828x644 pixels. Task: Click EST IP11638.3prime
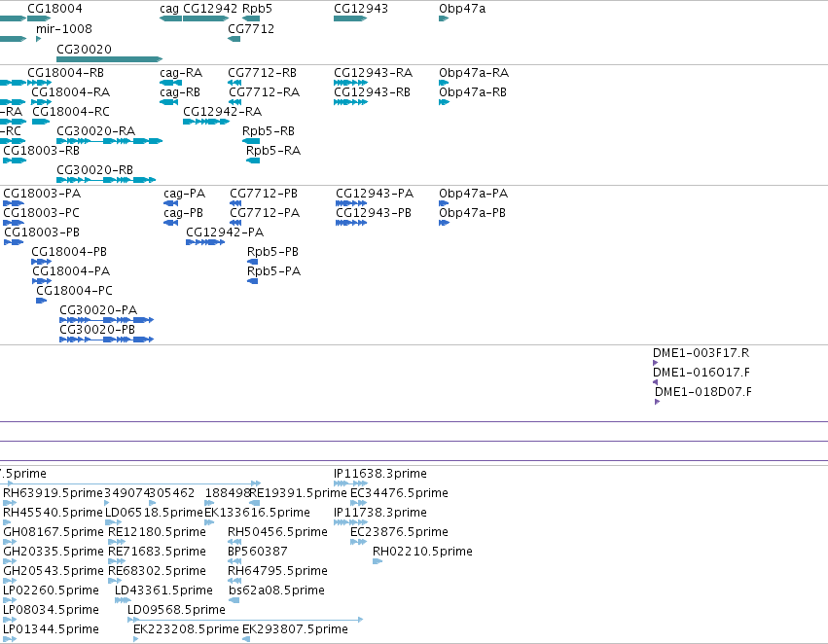pos(380,474)
